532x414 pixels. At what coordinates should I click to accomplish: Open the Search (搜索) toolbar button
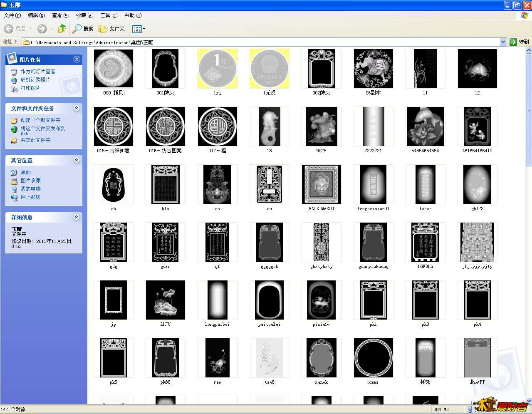[x=83, y=29]
